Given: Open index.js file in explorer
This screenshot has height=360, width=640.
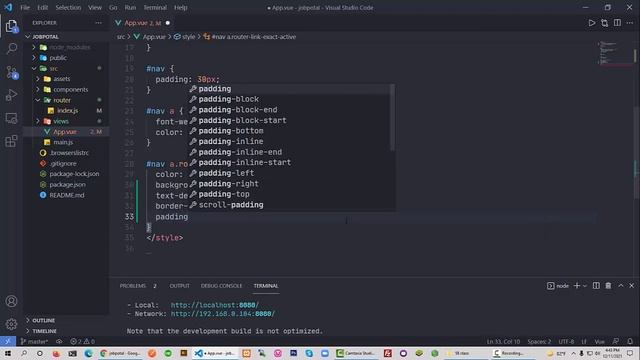Looking at the screenshot, I should point(67,111).
